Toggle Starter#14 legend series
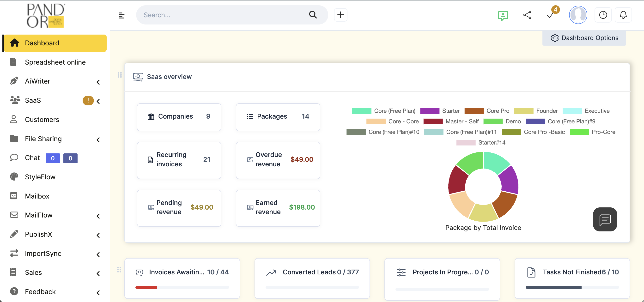The height and width of the screenshot is (302, 644). (x=481, y=142)
